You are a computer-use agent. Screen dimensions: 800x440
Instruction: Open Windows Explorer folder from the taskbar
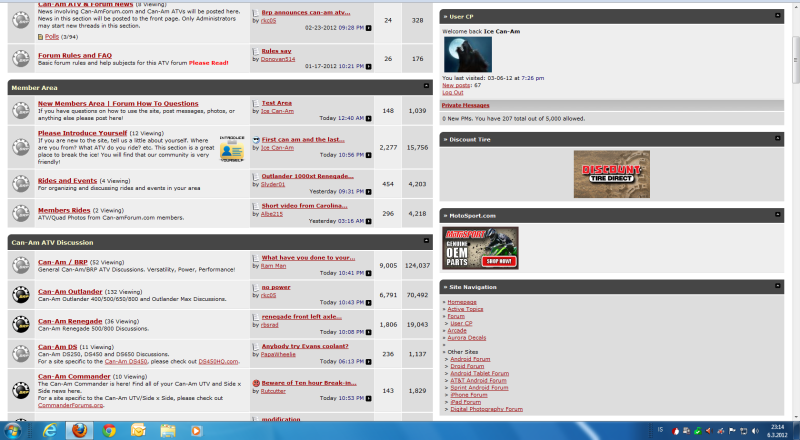(x=168, y=431)
